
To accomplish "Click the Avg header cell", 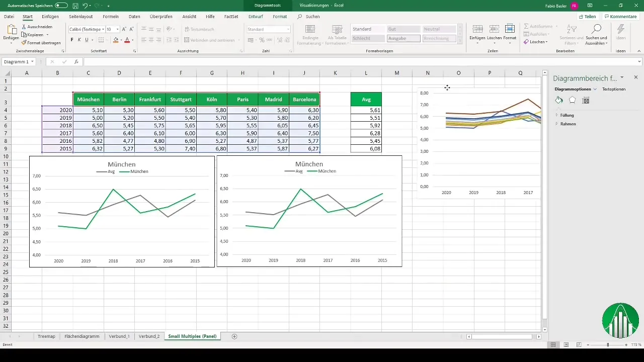I will 366,99.
